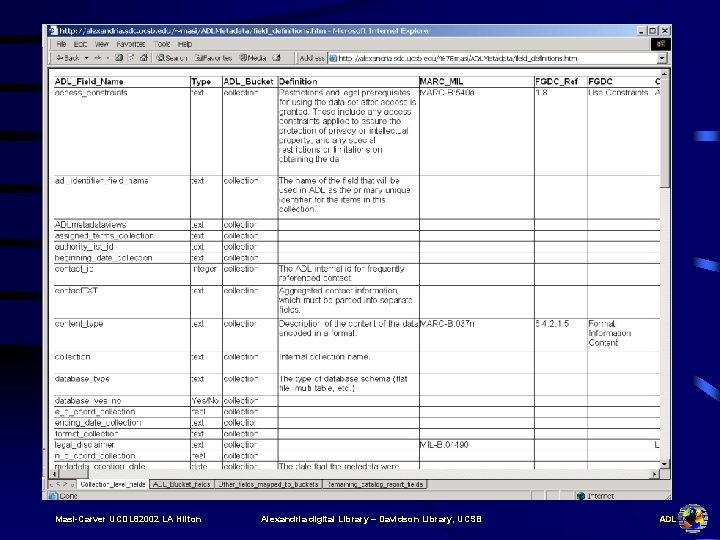Open the Edit menu
720x540 pixels.
(x=80, y=44)
